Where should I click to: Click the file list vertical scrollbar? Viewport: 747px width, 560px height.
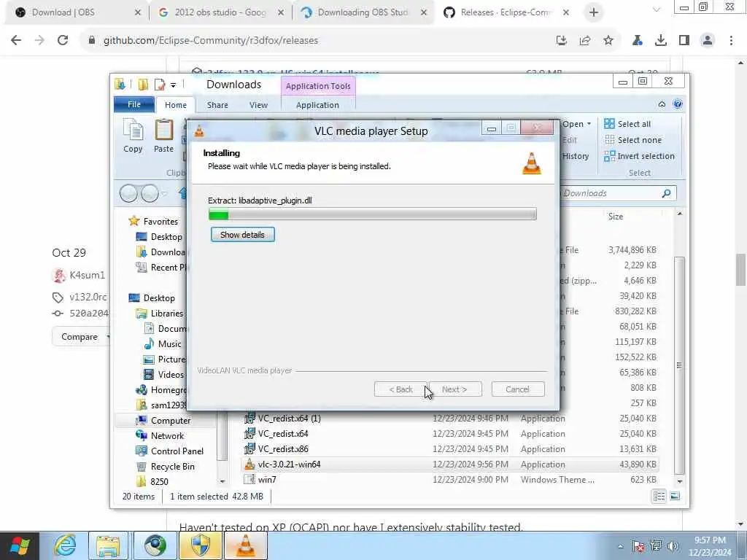[680, 365]
